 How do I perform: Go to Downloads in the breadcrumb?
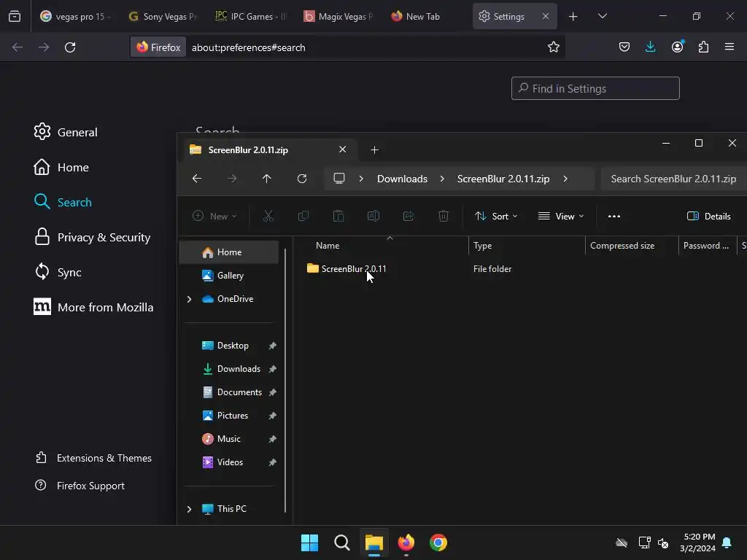[402, 179]
